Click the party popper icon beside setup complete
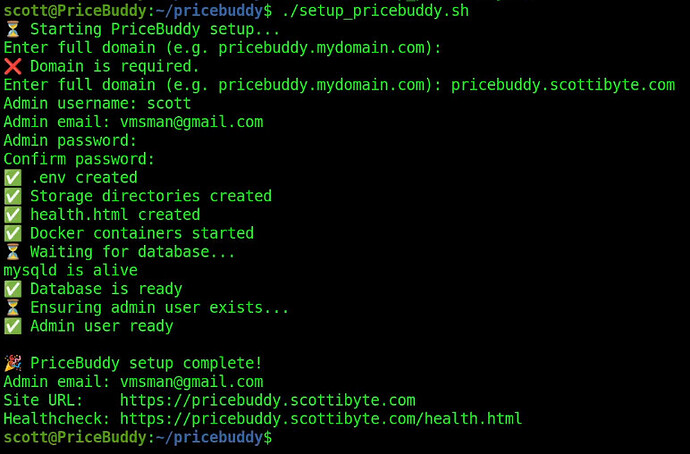This screenshot has width=690, height=454. [x=12, y=363]
